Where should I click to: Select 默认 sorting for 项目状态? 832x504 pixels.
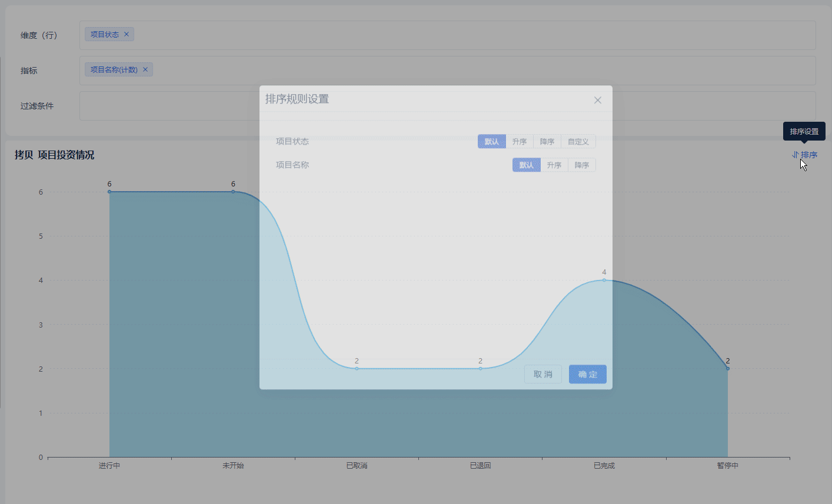[491, 142]
